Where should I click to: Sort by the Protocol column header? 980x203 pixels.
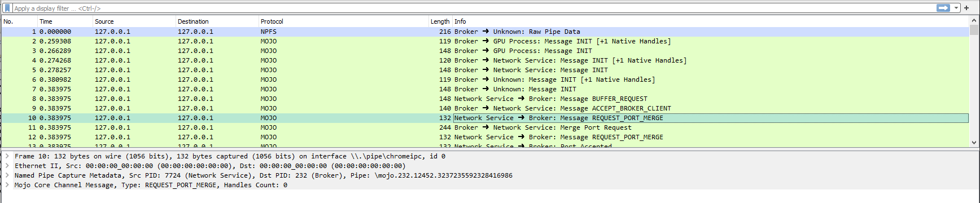coord(343,21)
